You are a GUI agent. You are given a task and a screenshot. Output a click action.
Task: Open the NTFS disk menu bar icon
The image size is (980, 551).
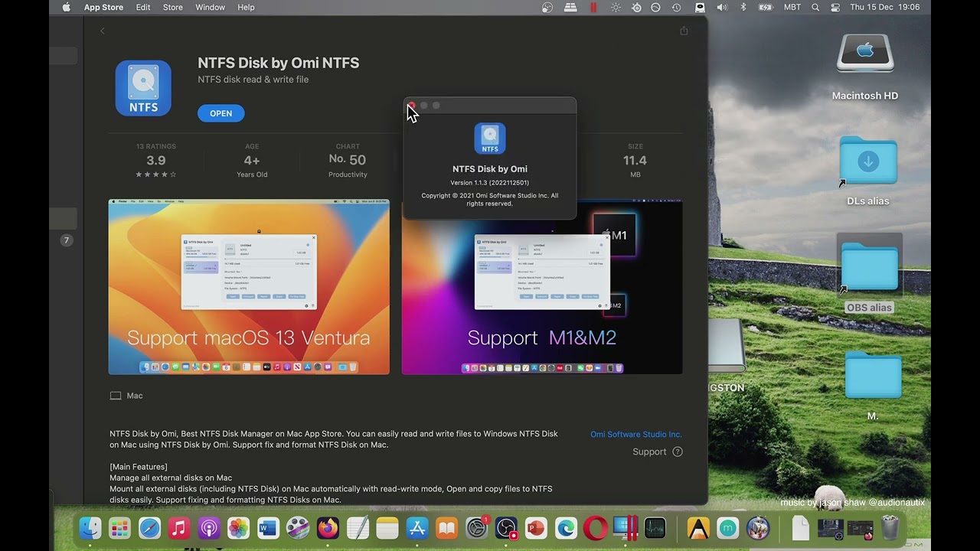tap(700, 7)
